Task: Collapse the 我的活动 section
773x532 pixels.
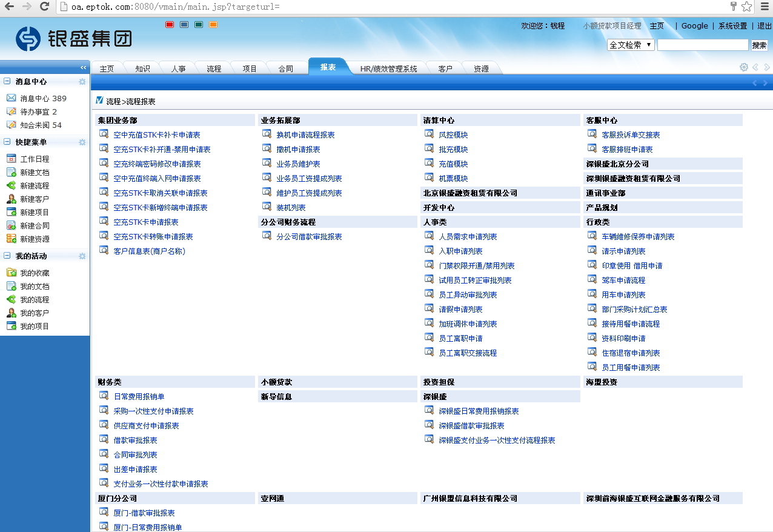Action: (7, 256)
